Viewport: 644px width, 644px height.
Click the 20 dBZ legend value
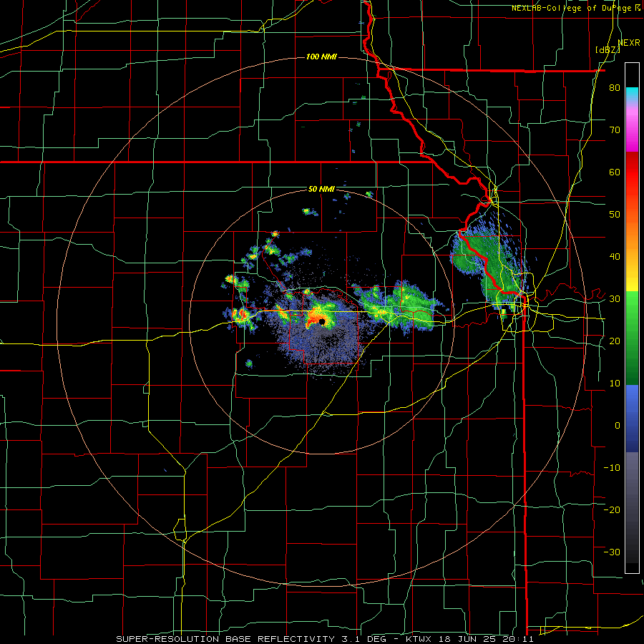[x=615, y=341]
